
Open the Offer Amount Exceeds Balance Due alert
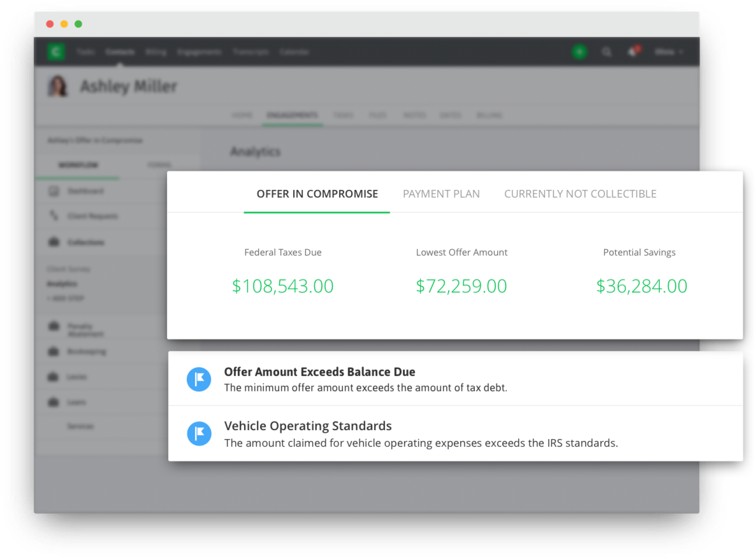[319, 372]
